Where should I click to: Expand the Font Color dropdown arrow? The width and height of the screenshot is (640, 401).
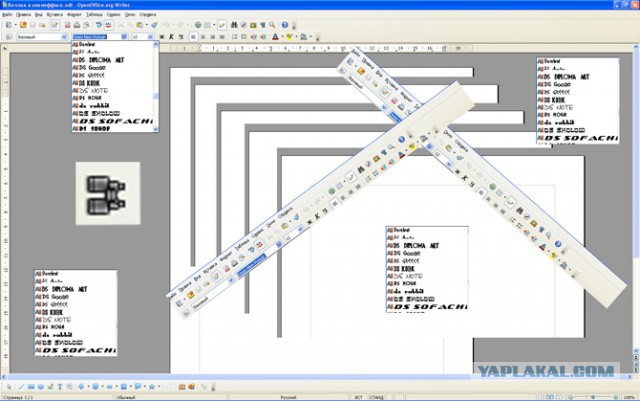(282, 37)
